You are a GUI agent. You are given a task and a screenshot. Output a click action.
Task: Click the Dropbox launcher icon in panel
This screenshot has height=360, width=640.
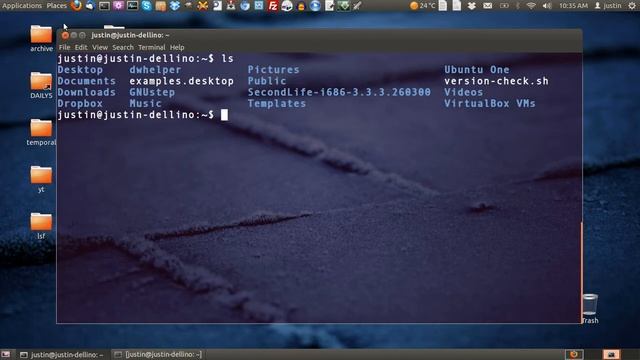point(175,6)
